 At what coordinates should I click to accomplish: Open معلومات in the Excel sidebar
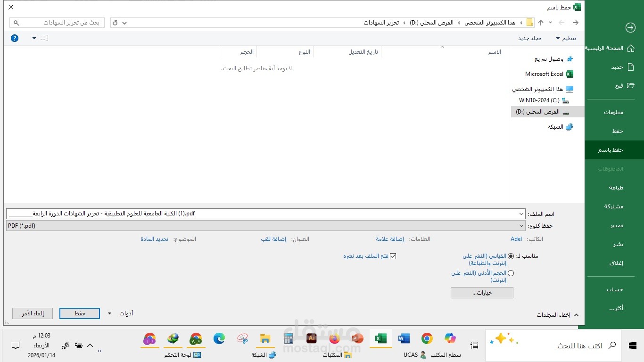[x=614, y=112]
